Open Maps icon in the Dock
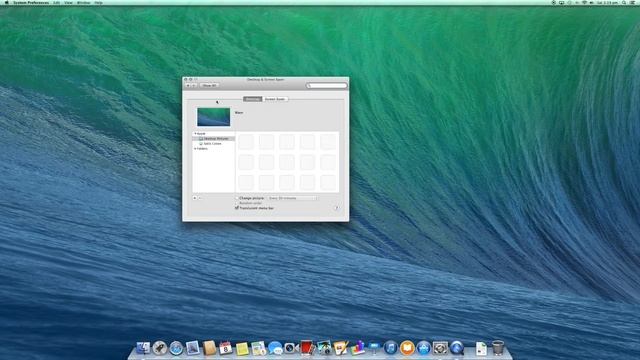This screenshot has width=640, height=360. [x=258, y=348]
